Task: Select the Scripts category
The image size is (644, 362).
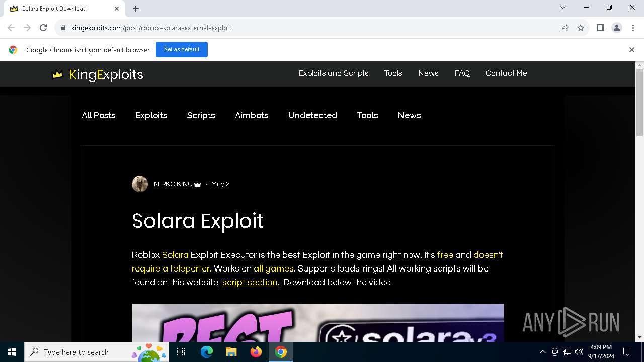Action: tap(201, 115)
